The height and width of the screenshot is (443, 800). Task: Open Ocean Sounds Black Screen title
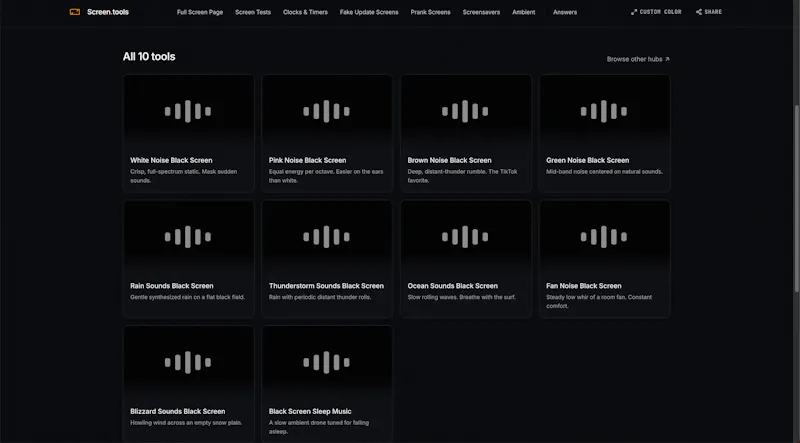452,286
